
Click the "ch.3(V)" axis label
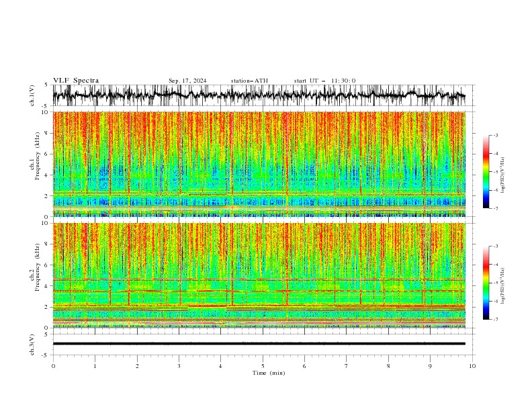coord(32,345)
